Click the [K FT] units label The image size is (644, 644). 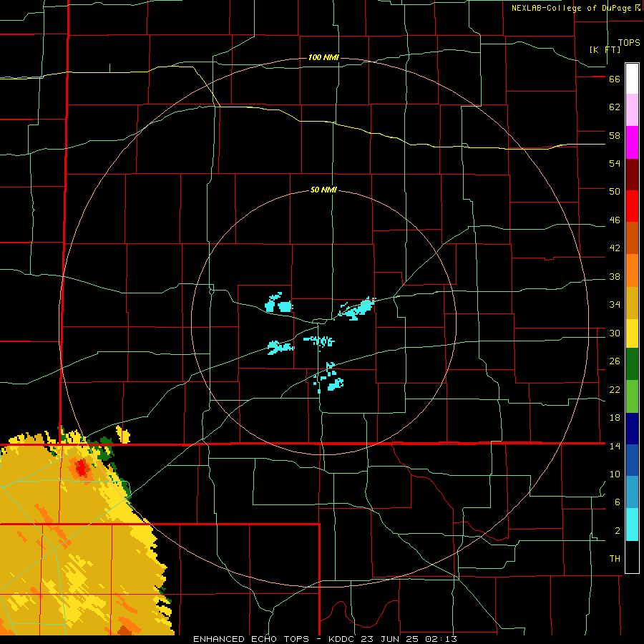point(605,49)
